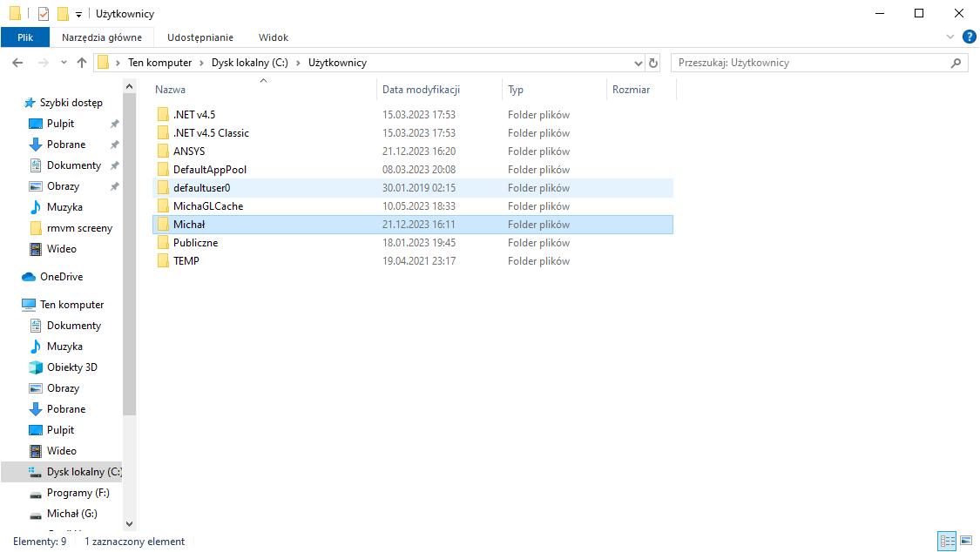Image resolution: width=980 pixels, height=552 pixels.
Task: Click the navigation pane scroll-down arrow
Action: [x=130, y=523]
